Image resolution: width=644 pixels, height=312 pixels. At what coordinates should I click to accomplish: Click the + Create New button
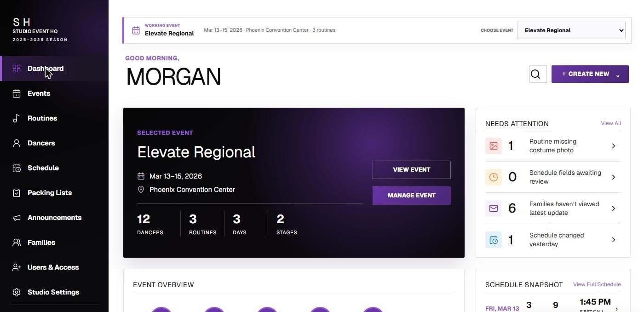[590, 74]
